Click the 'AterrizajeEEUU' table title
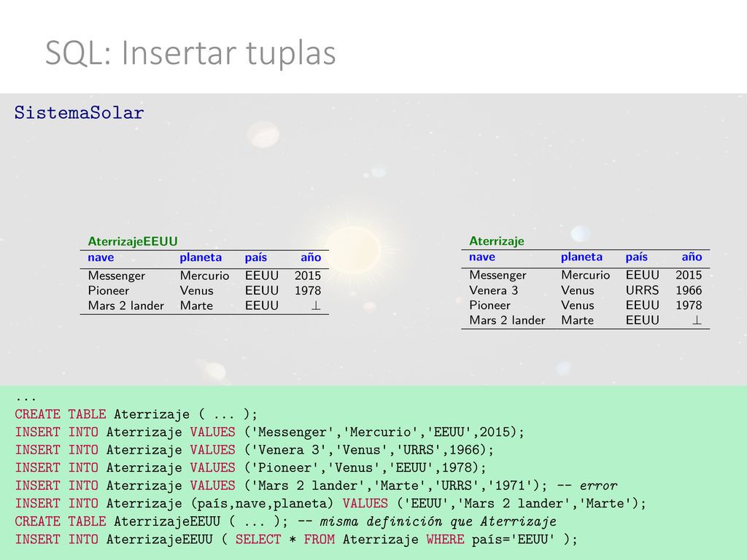 point(133,241)
